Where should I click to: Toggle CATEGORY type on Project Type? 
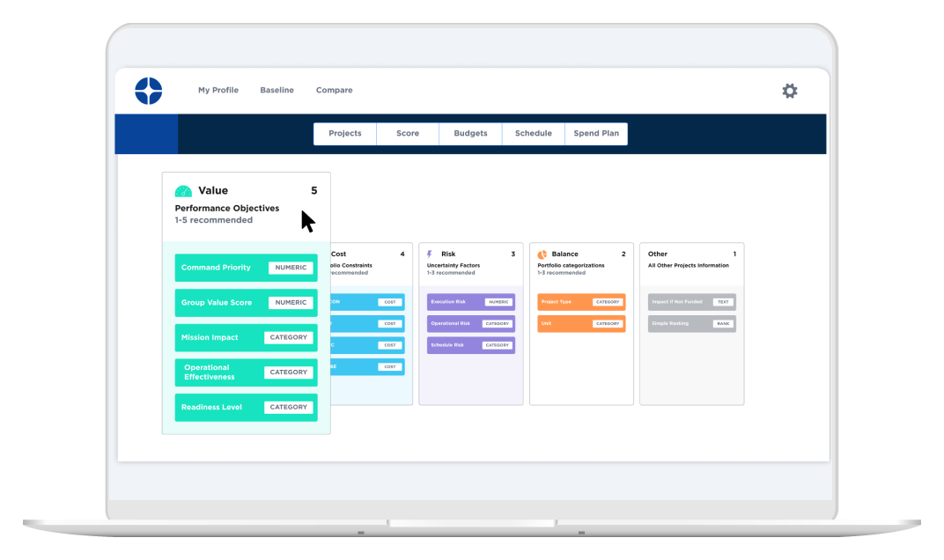(x=610, y=301)
